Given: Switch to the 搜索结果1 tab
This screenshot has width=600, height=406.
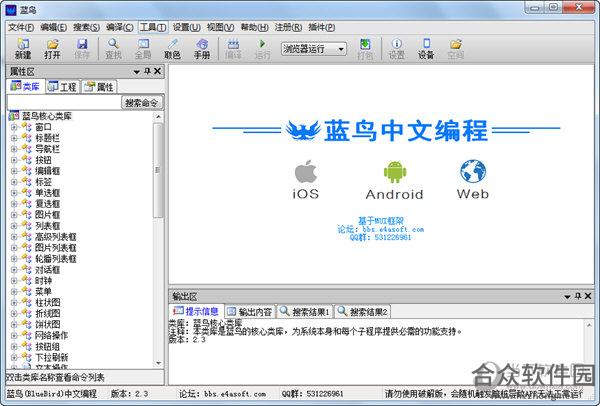Looking at the screenshot, I should point(305,311).
